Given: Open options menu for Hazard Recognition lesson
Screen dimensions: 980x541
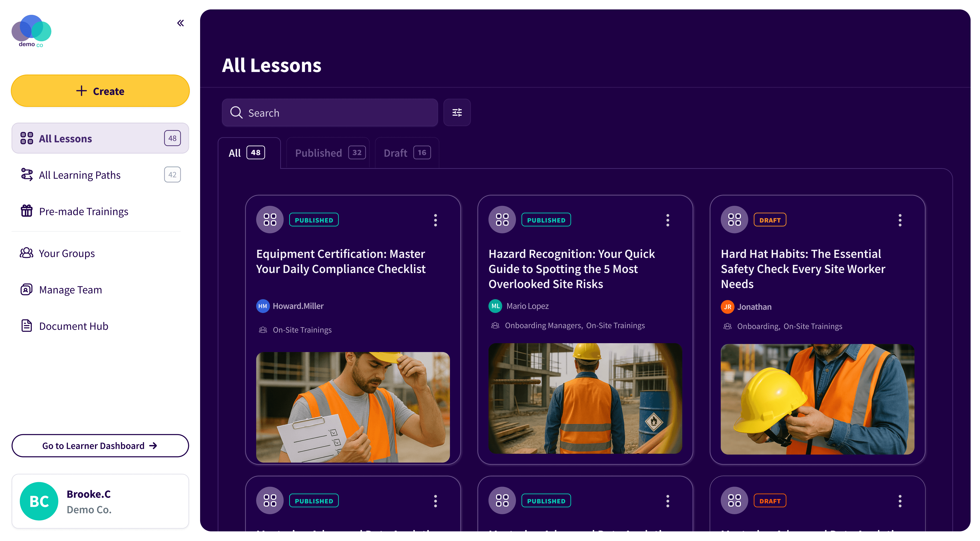Looking at the screenshot, I should (668, 220).
